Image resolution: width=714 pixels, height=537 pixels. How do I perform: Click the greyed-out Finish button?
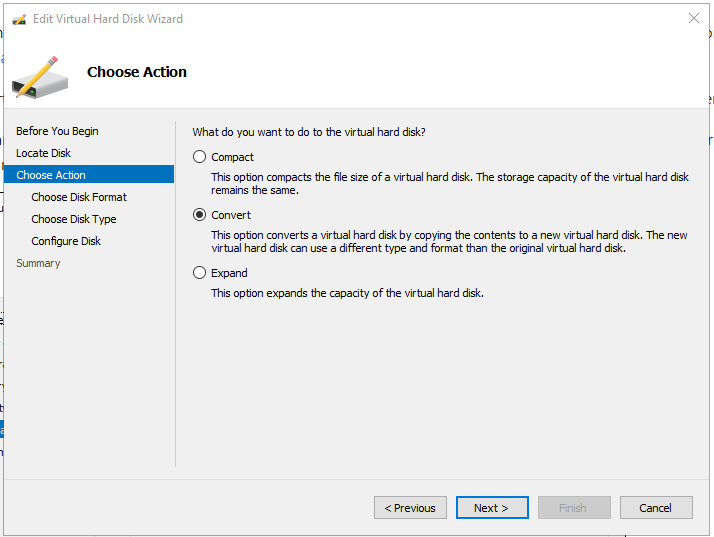574,507
